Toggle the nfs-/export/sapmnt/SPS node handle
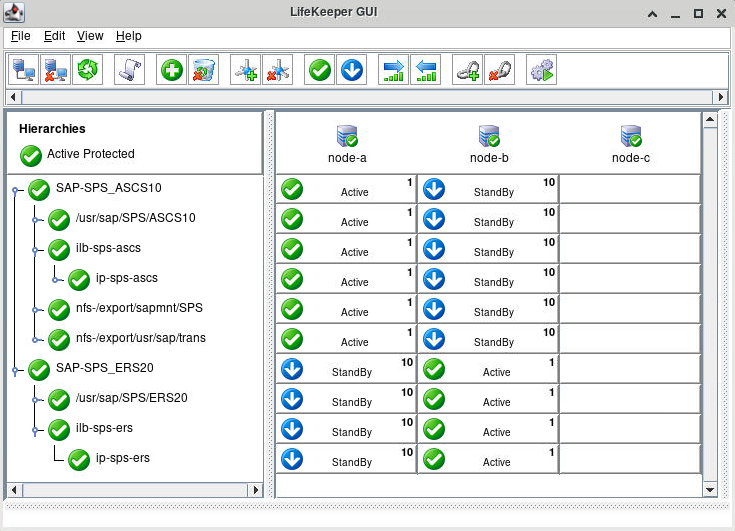 pyautogui.click(x=35, y=310)
